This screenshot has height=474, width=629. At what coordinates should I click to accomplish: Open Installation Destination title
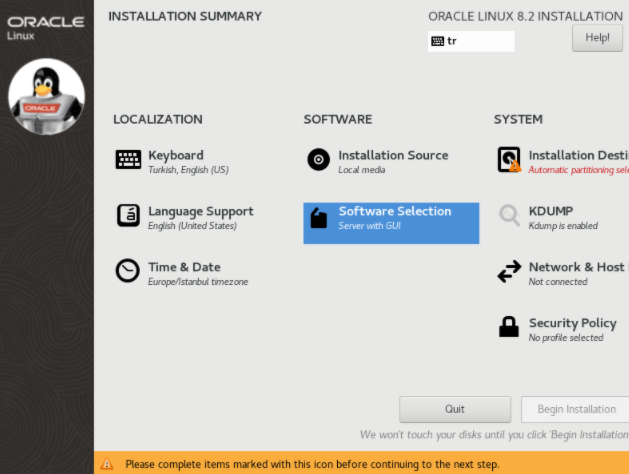pyautogui.click(x=578, y=155)
